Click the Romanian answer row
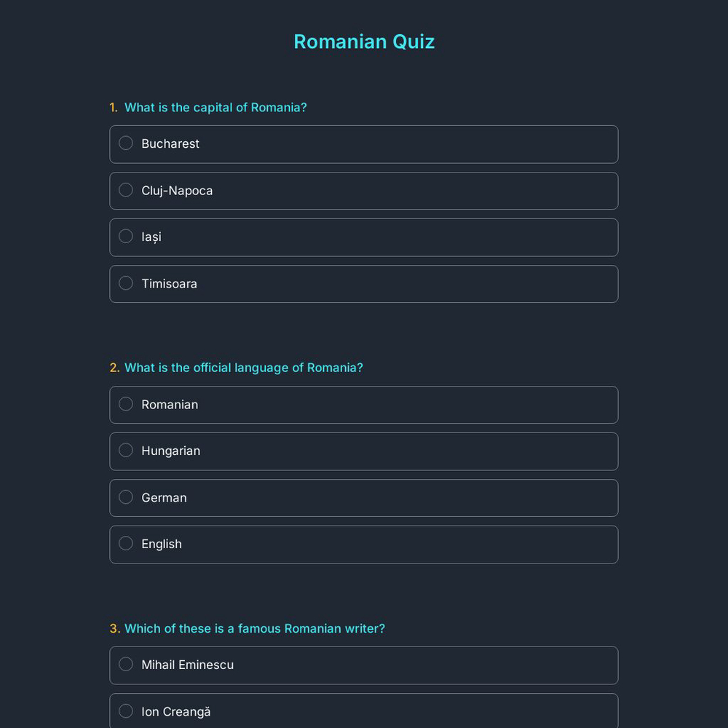The image size is (728, 728). tap(364, 405)
